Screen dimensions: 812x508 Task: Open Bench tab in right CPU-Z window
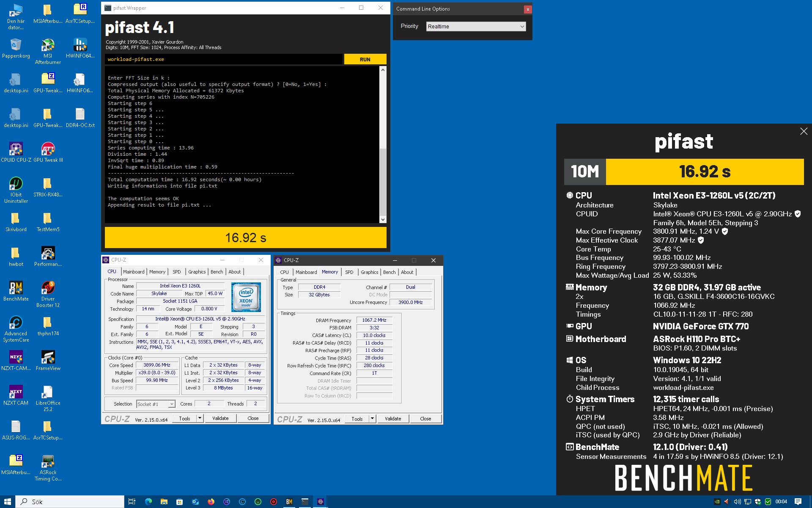click(390, 272)
